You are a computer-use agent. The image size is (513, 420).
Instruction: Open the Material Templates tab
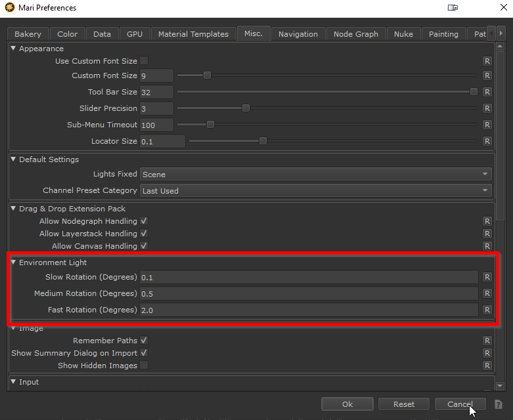point(193,34)
